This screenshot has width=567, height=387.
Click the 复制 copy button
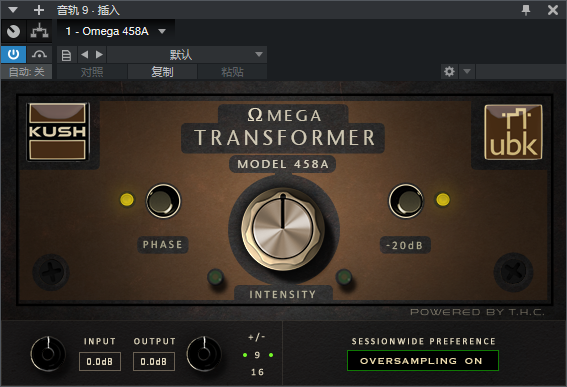coord(162,72)
